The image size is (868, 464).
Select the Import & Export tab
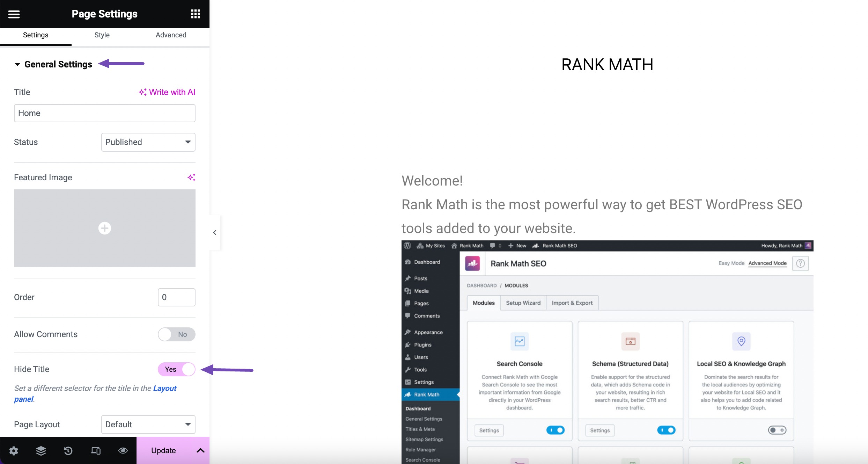(x=572, y=303)
